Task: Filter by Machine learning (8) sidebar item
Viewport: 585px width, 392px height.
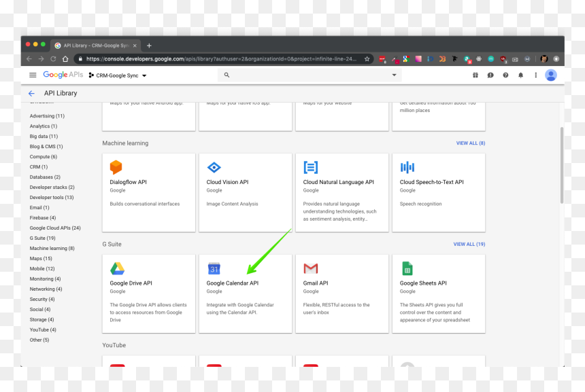Action: point(52,248)
